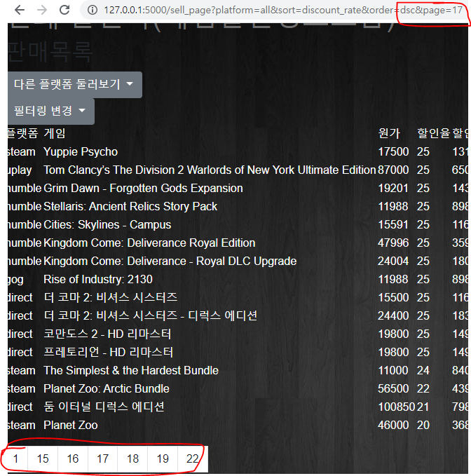
Task: Open the 다른 플랫폼 둘러보기 dropdown
Action: click(x=75, y=85)
